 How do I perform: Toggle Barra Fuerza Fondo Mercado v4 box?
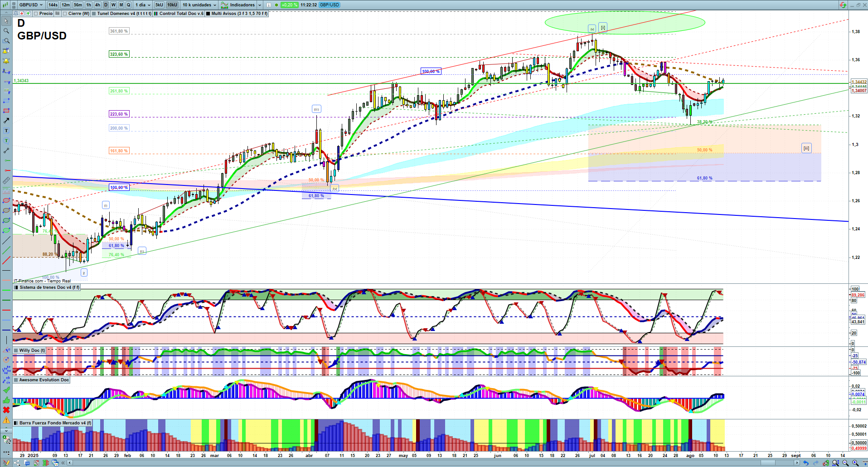pyautogui.click(x=16, y=423)
